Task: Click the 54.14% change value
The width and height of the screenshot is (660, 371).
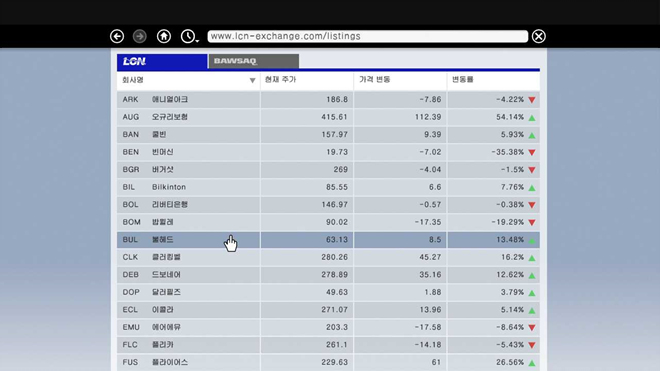Action: 510,117
